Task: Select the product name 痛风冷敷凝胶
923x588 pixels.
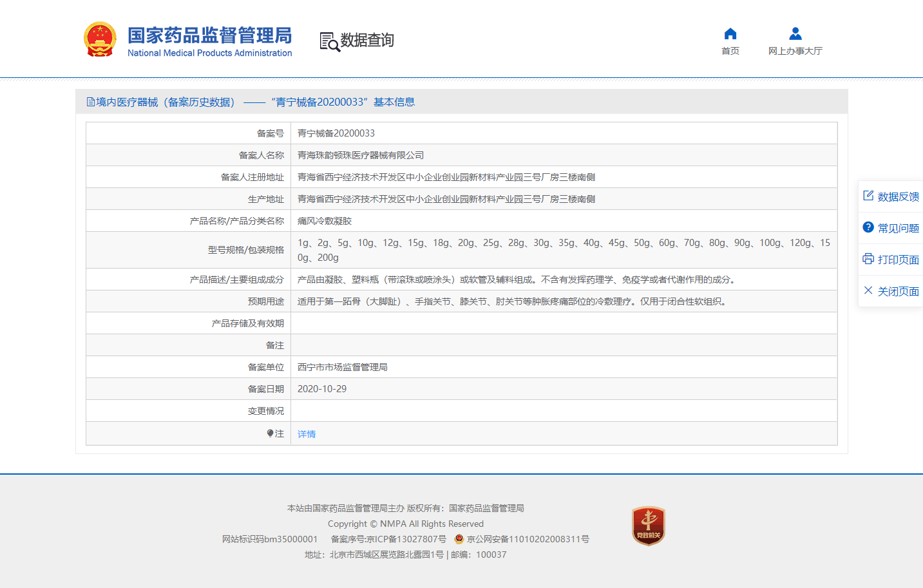Action: tap(325, 221)
